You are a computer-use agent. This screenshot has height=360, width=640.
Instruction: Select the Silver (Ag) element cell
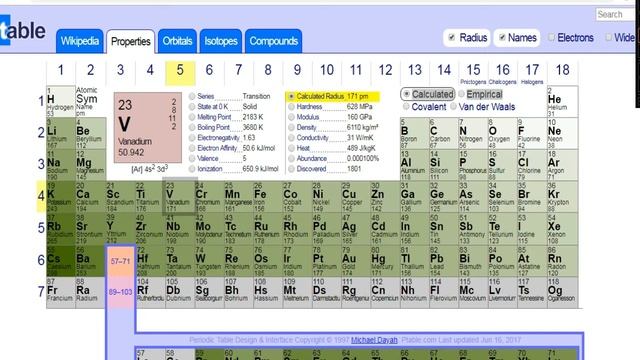pos(356,229)
